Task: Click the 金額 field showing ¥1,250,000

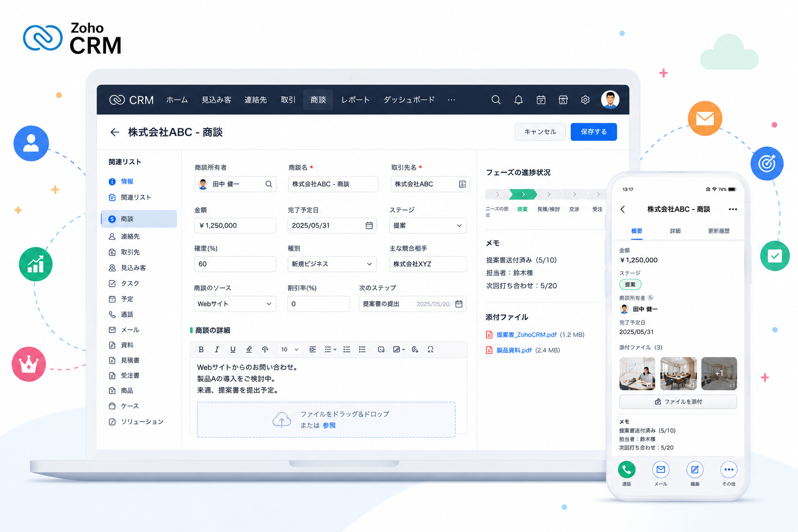Action: click(x=235, y=225)
